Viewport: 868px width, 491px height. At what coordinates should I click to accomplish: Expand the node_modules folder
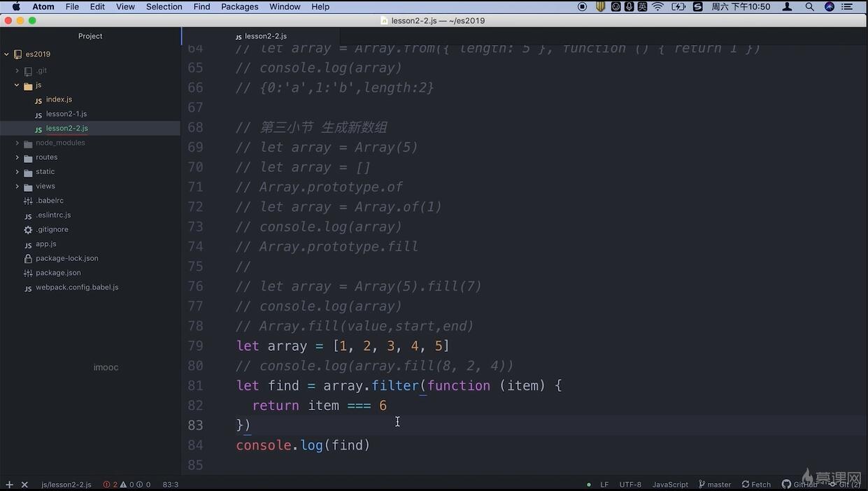[17, 143]
